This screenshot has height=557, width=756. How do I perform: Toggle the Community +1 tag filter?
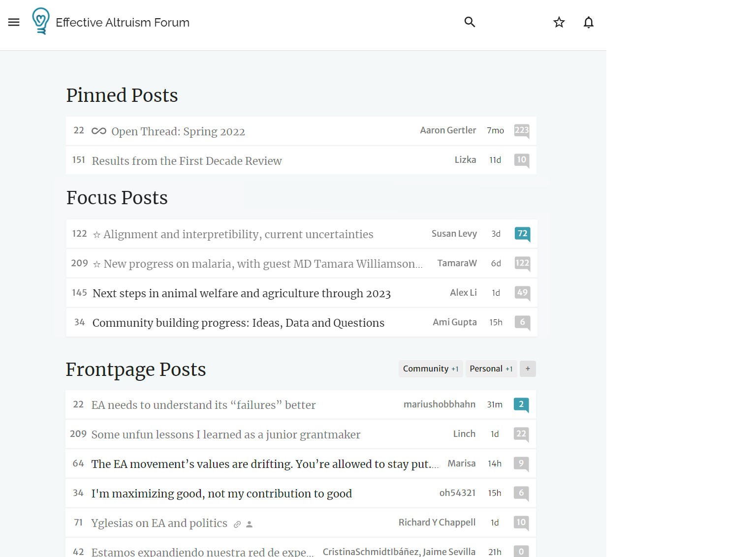(430, 369)
